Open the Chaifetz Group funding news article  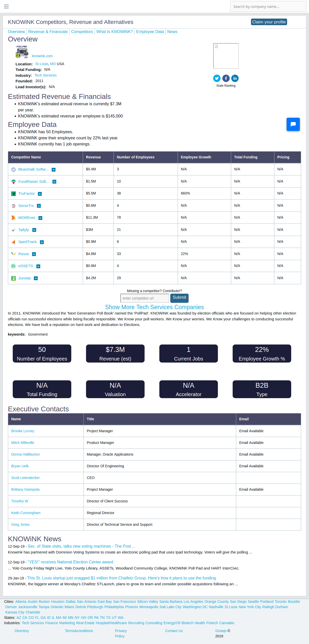click(x=121, y=578)
